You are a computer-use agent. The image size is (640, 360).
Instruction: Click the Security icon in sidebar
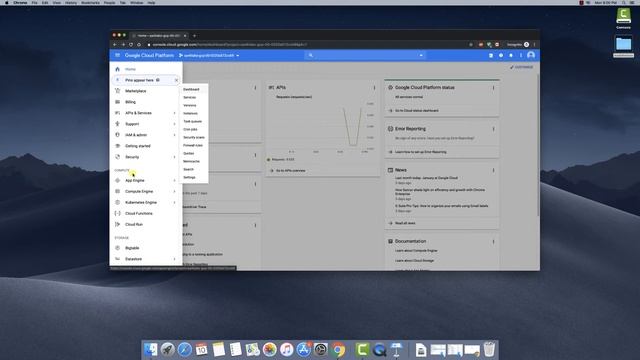pyautogui.click(x=118, y=157)
